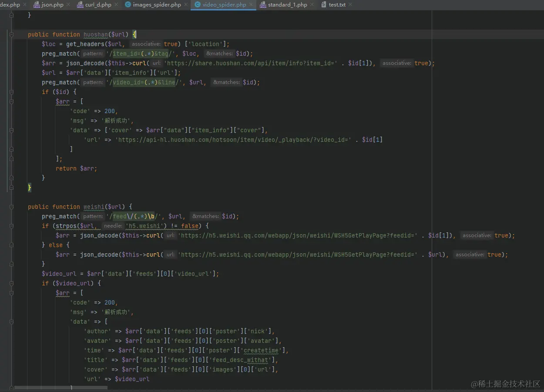Click the 'avatar' => key in weishi data
This screenshot has height=392, width=544.
(97, 341)
